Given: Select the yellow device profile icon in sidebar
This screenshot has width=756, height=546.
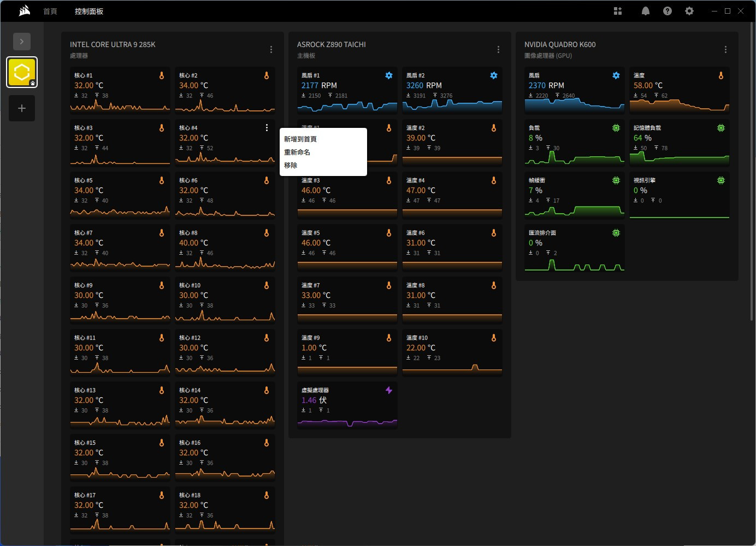Looking at the screenshot, I should [22, 72].
